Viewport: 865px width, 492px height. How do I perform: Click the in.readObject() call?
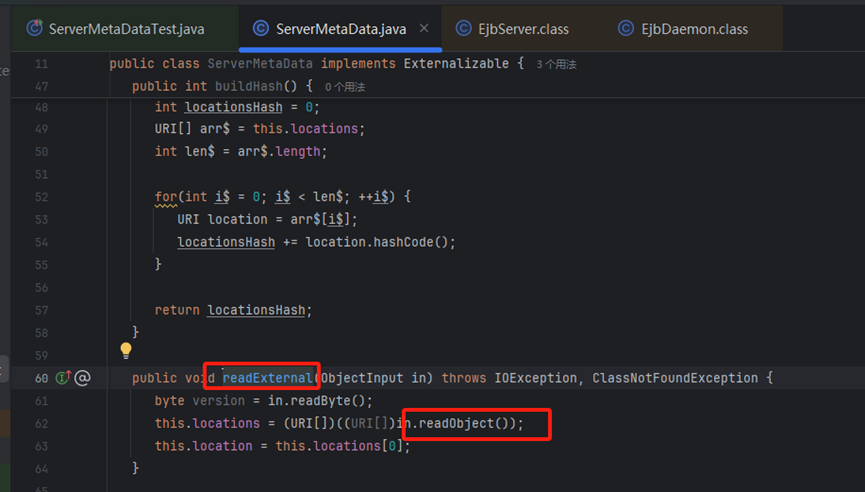468,423
